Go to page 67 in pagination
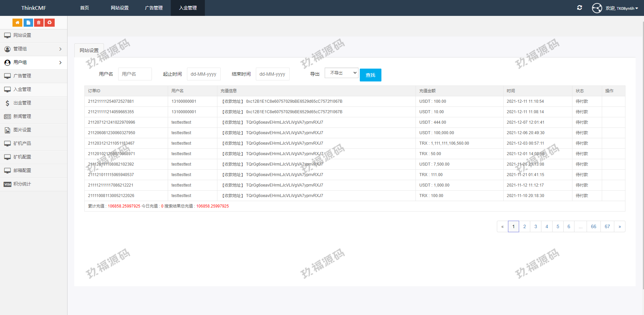The width and height of the screenshot is (644, 315). tap(607, 226)
